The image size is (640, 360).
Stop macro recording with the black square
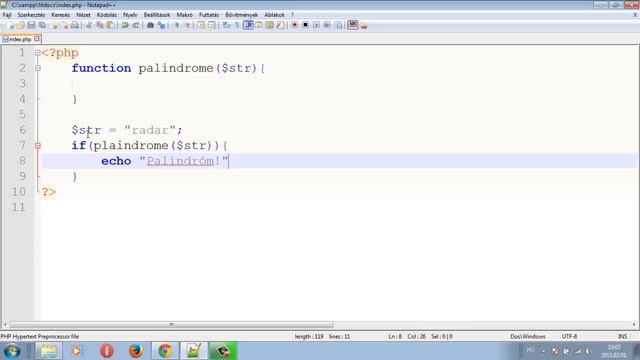305,25
